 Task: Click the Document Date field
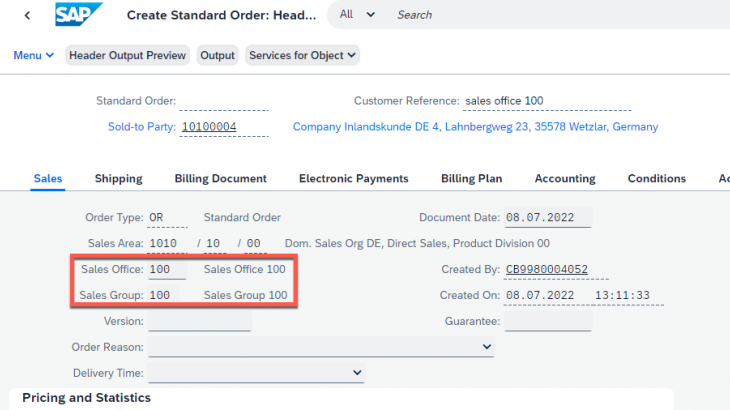[x=547, y=218]
